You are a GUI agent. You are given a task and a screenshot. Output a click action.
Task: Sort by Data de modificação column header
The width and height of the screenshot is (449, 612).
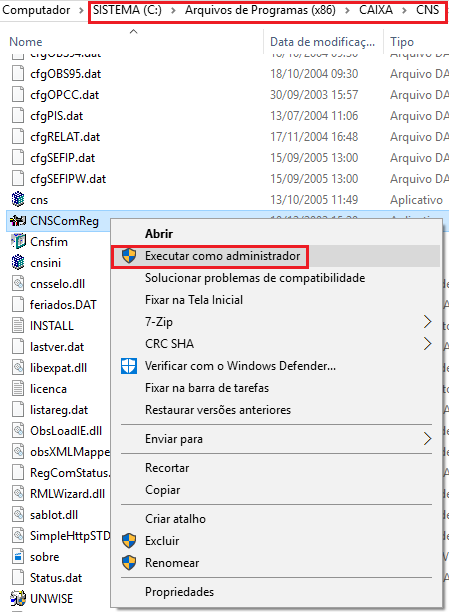coord(322,42)
